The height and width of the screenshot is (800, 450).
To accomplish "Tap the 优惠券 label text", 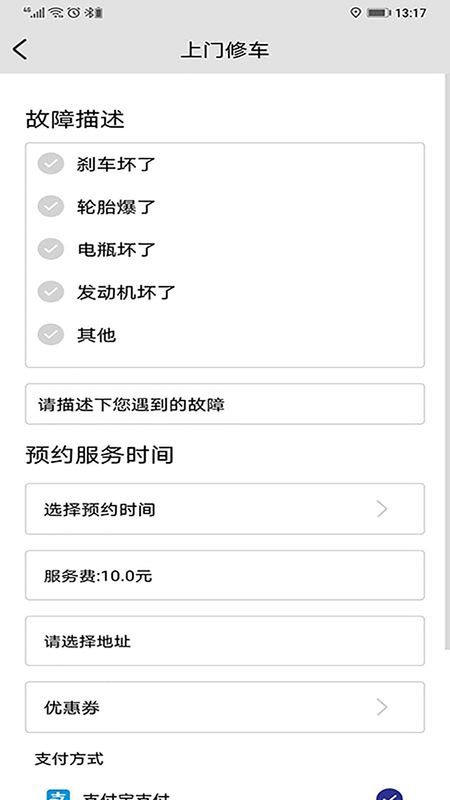I will 71,708.
